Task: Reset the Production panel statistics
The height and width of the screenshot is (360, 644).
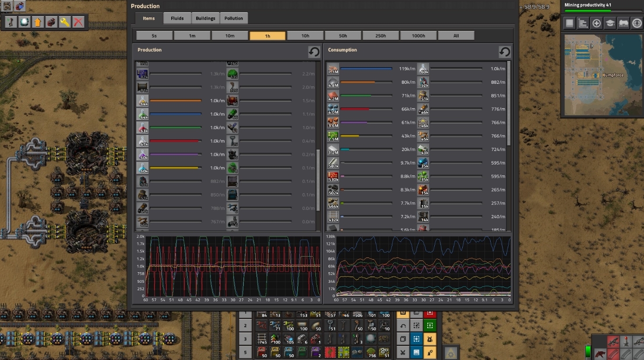Action: pos(314,52)
